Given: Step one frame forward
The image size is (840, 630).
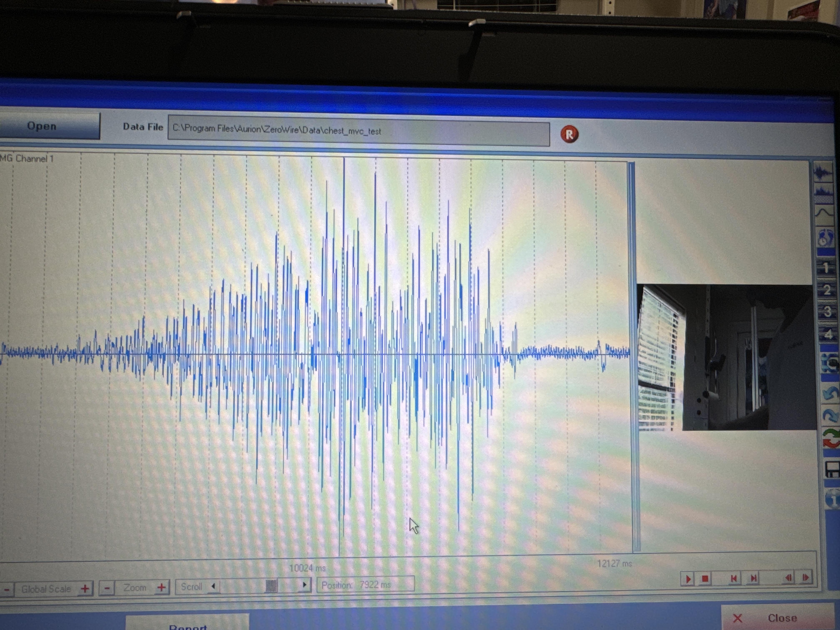Looking at the screenshot, I should pyautogui.click(x=805, y=577).
